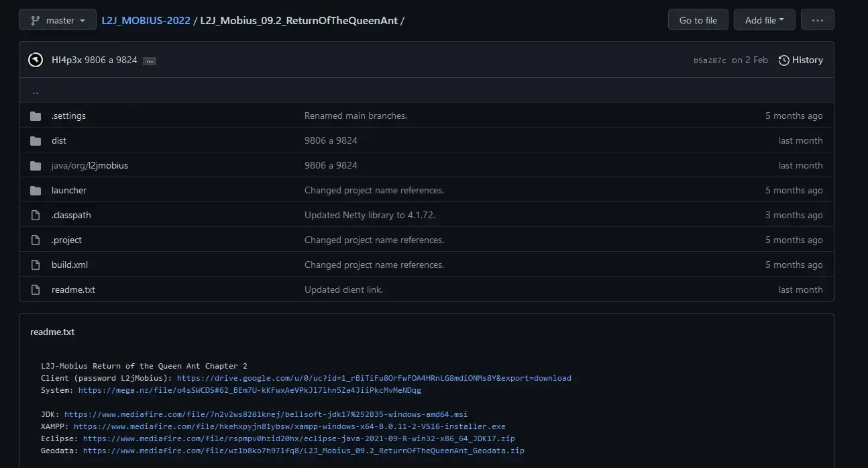Open .project row commit 'Changed project name references.'

point(374,240)
